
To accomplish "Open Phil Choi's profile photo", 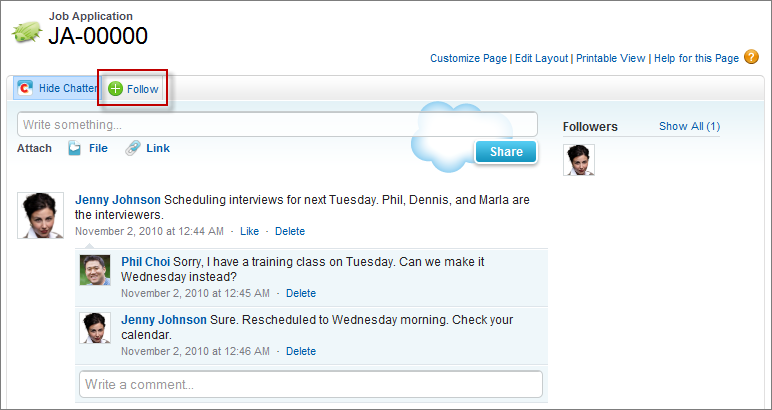I will (x=95, y=270).
